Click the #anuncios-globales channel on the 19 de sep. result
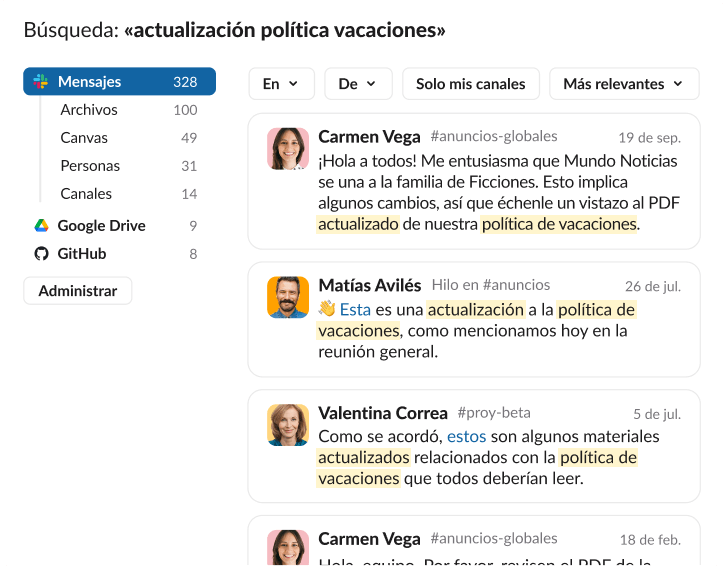The height and width of the screenshot is (566, 723). point(494,136)
